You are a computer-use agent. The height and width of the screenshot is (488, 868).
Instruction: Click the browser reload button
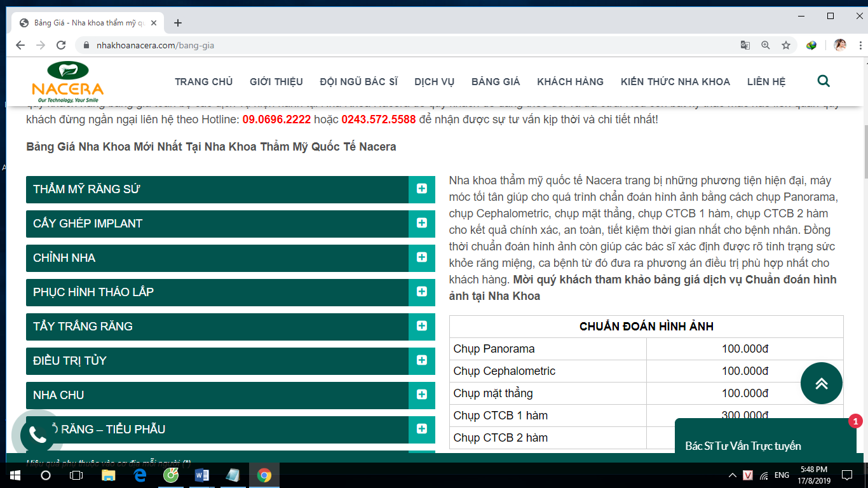point(61,45)
